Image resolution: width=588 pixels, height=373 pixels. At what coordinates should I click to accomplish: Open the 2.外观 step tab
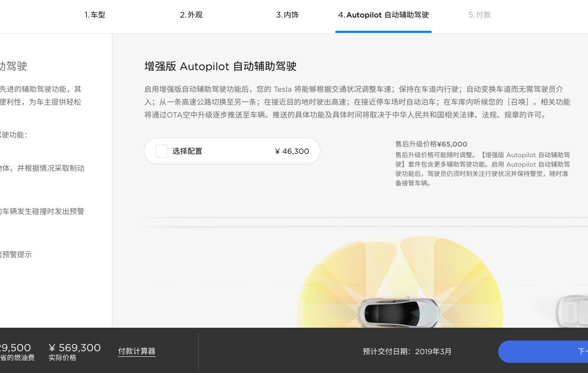click(x=191, y=15)
